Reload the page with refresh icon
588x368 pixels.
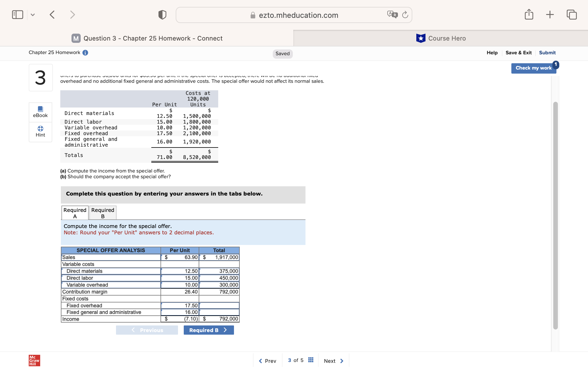[405, 15]
